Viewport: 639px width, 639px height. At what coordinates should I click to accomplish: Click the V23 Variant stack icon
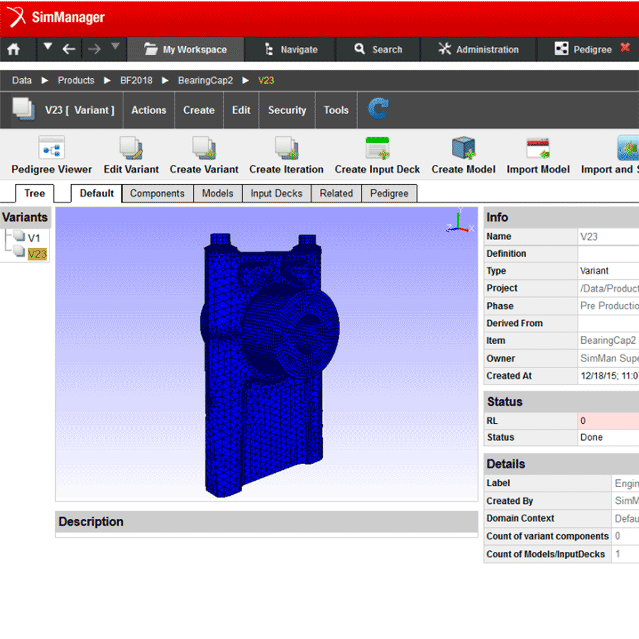pyautogui.click(x=24, y=108)
